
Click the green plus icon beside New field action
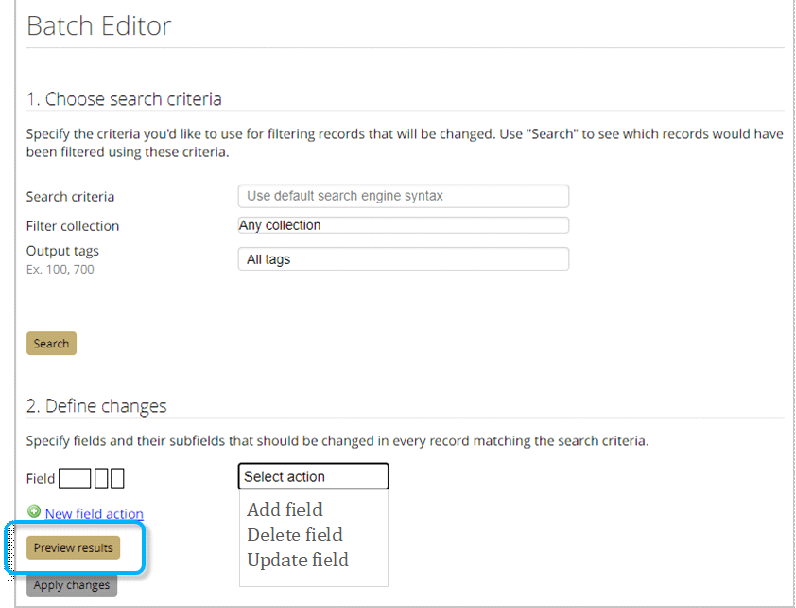tap(34, 513)
